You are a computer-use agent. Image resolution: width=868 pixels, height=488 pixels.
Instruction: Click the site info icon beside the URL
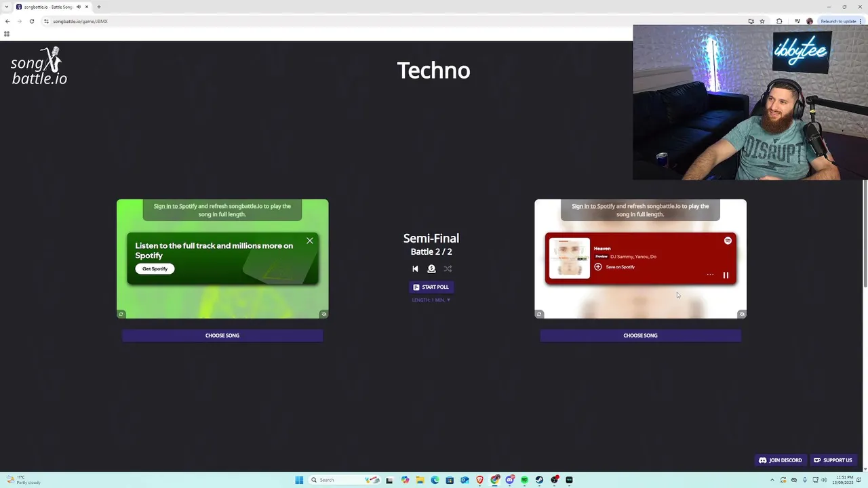click(47, 21)
